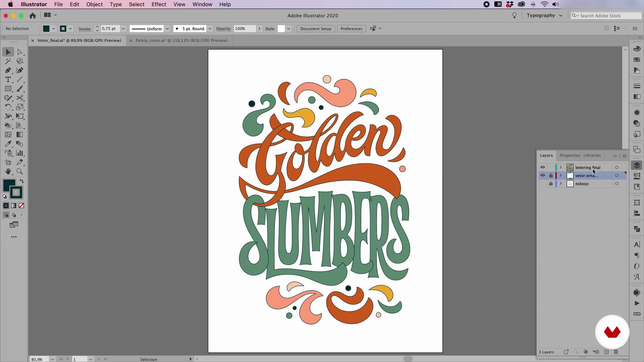644x362 pixels.
Task: Select the Paintbrush tool
Action: pos(20,89)
